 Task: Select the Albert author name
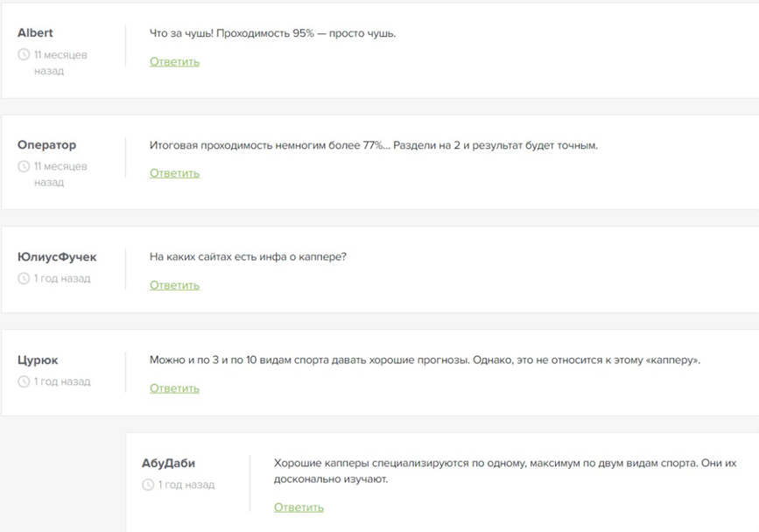(35, 33)
